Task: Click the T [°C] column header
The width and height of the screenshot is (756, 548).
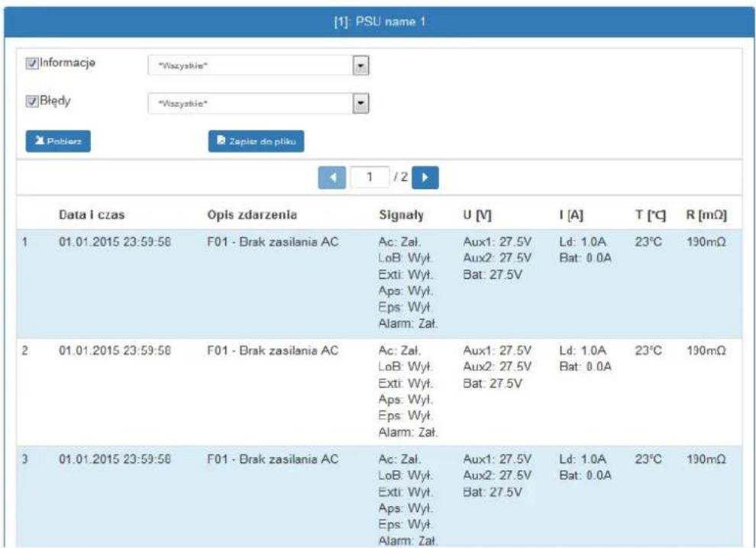Action: click(x=651, y=215)
